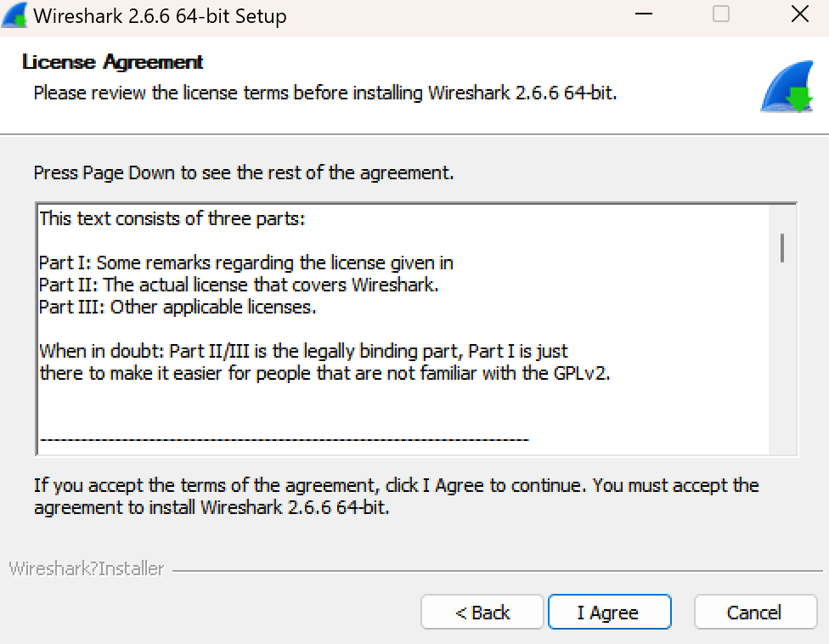This screenshot has width=829, height=644.
Task: Select the "License Agreement" heading text
Action: coord(113,62)
